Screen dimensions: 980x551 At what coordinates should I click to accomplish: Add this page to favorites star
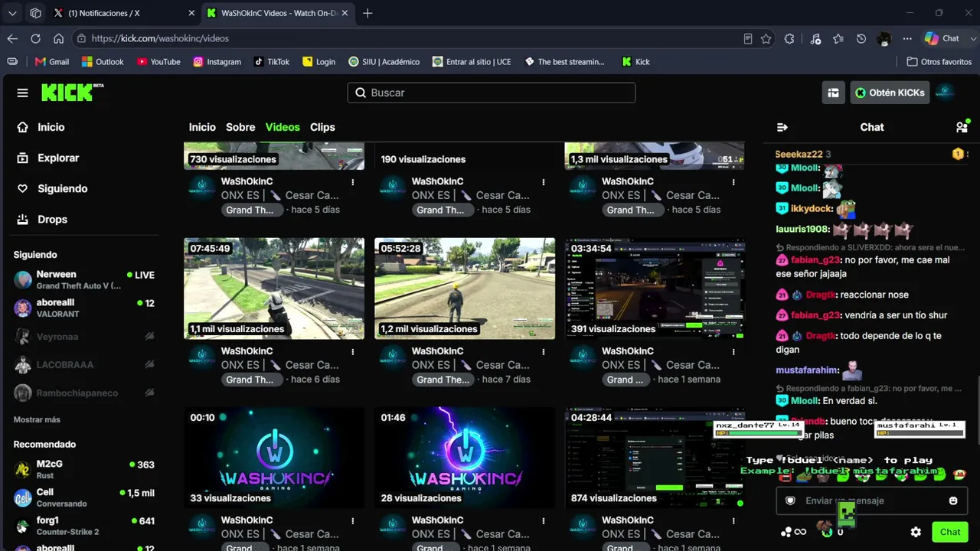[766, 38]
